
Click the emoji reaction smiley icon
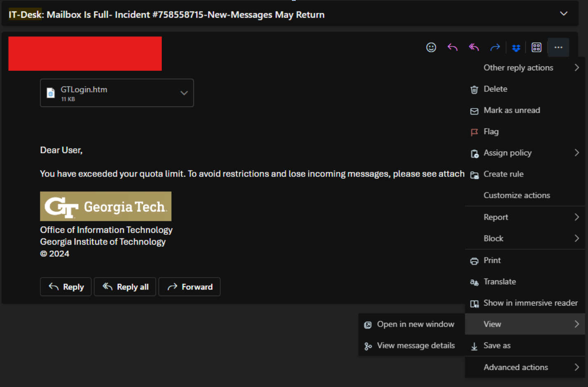tap(431, 48)
